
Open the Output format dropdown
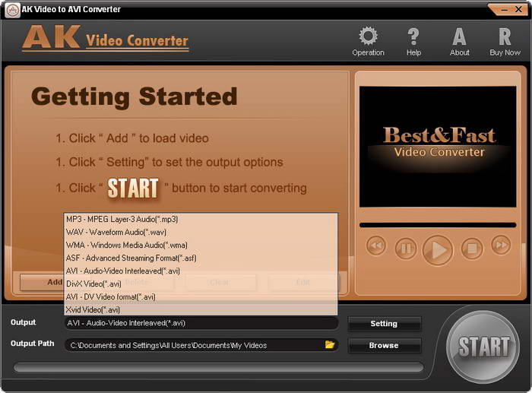point(201,323)
